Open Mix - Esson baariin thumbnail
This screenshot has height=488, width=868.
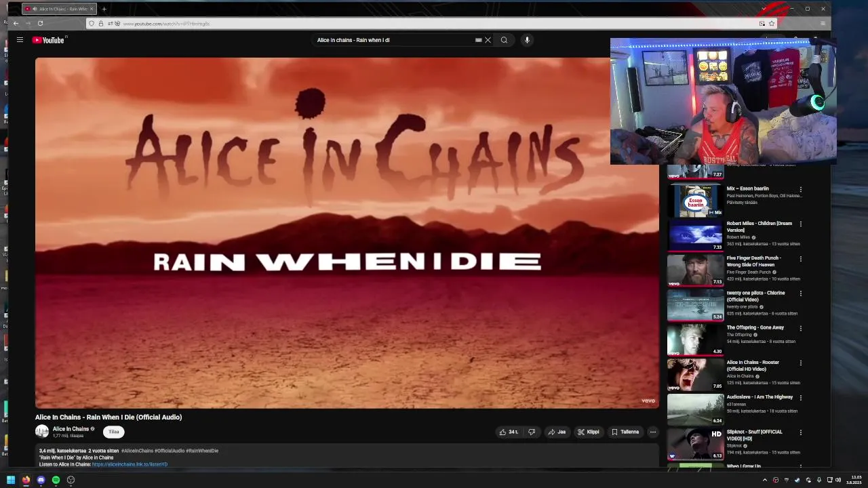click(x=695, y=200)
